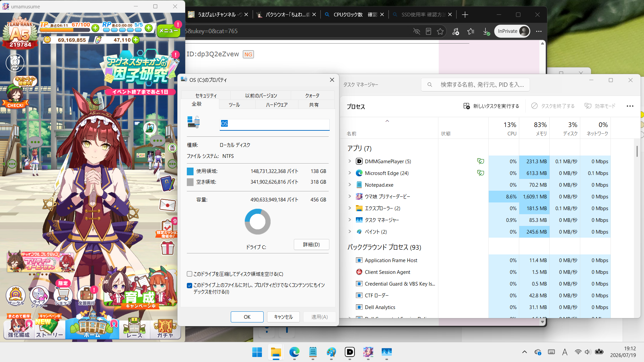Open the in-game Shop cart icon

point(63,295)
